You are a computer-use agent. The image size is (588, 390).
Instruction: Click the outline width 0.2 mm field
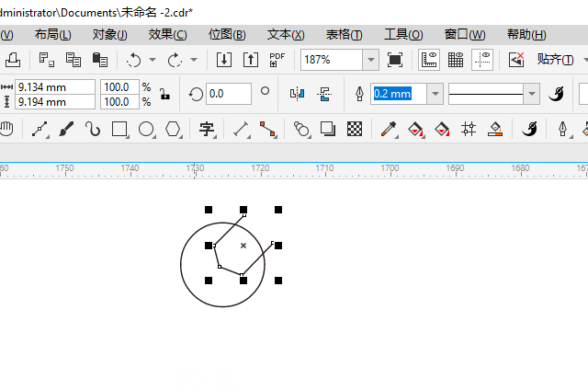[x=399, y=94]
